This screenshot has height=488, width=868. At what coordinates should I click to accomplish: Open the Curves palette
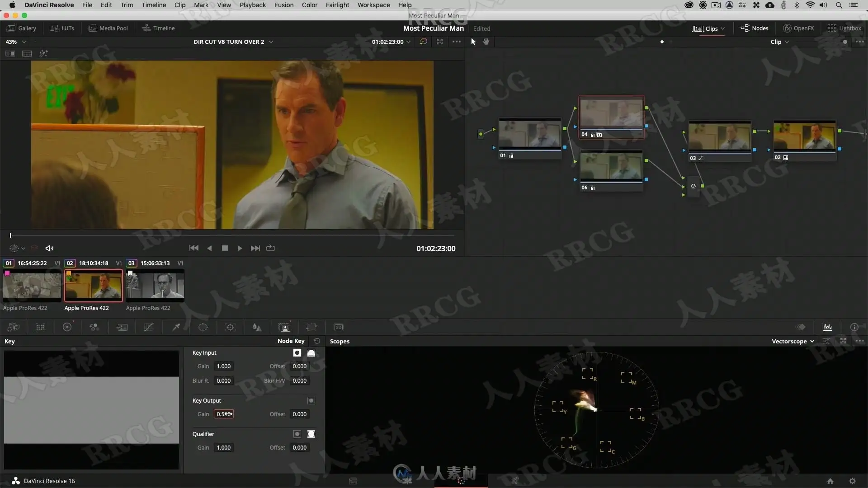pyautogui.click(x=149, y=327)
